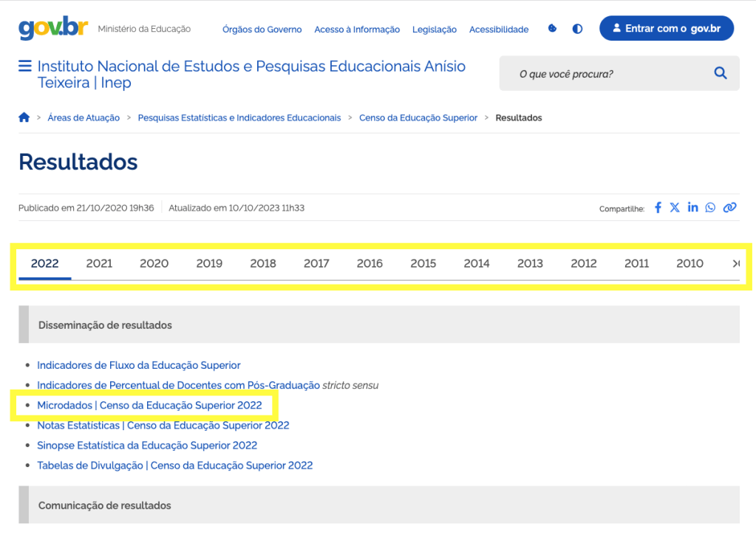Open cookie preferences icon in header
The width and height of the screenshot is (756, 541).
(552, 29)
